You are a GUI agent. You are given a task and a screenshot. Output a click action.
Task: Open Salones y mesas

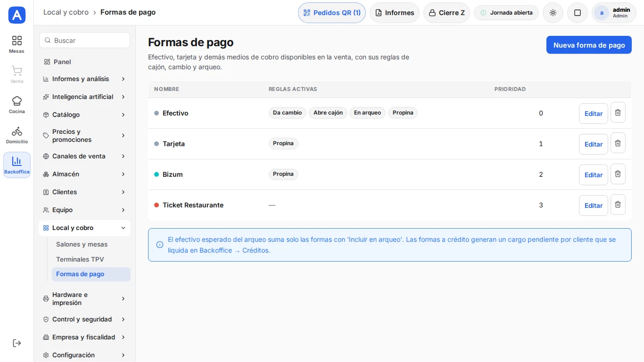point(91,244)
